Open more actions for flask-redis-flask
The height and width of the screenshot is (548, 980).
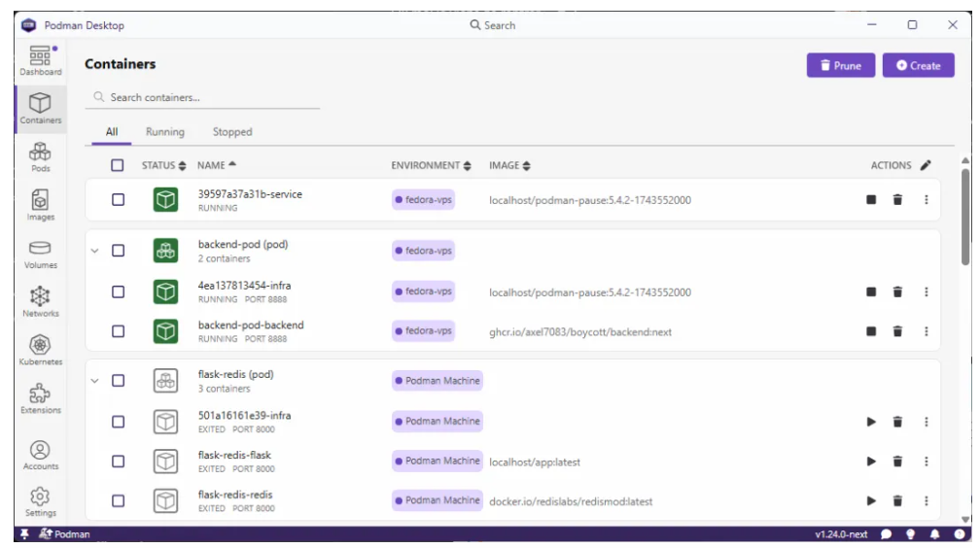click(x=927, y=462)
